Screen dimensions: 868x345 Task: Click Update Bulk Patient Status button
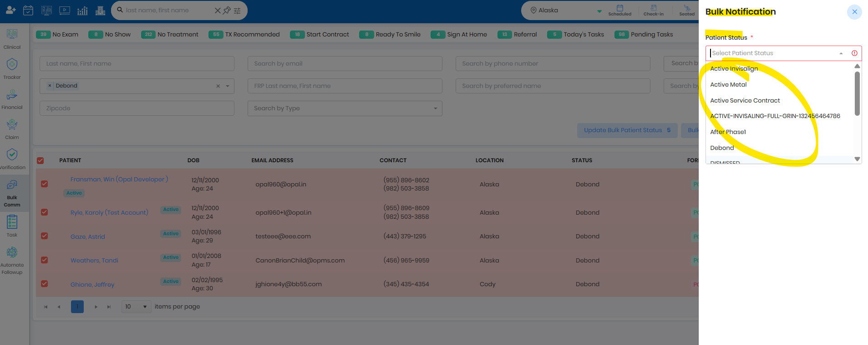(x=627, y=130)
